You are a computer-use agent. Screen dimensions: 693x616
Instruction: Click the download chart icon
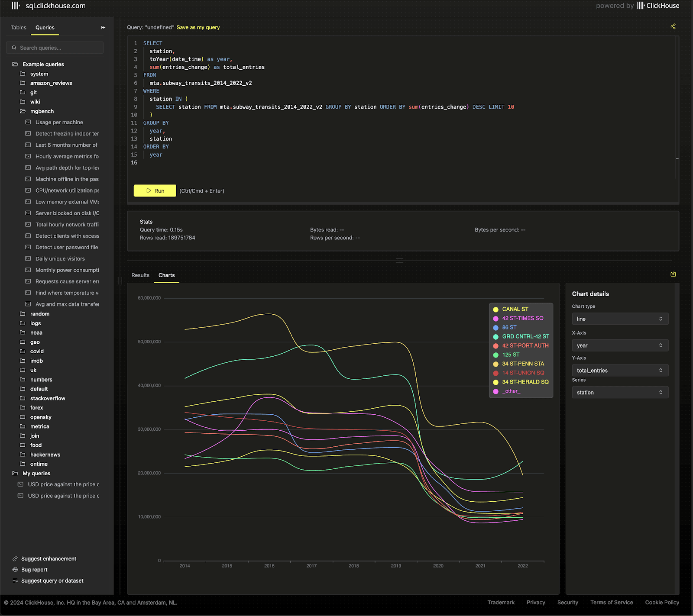[673, 274]
